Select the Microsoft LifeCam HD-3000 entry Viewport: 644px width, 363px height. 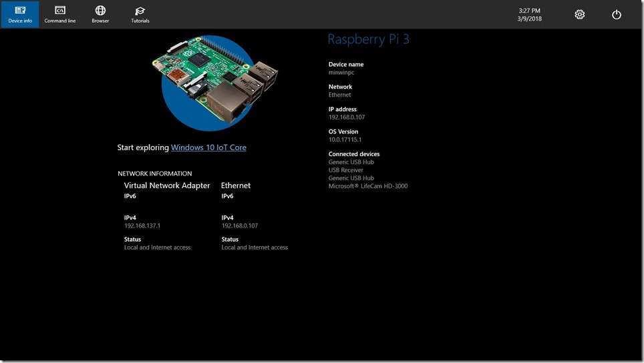tap(368, 186)
